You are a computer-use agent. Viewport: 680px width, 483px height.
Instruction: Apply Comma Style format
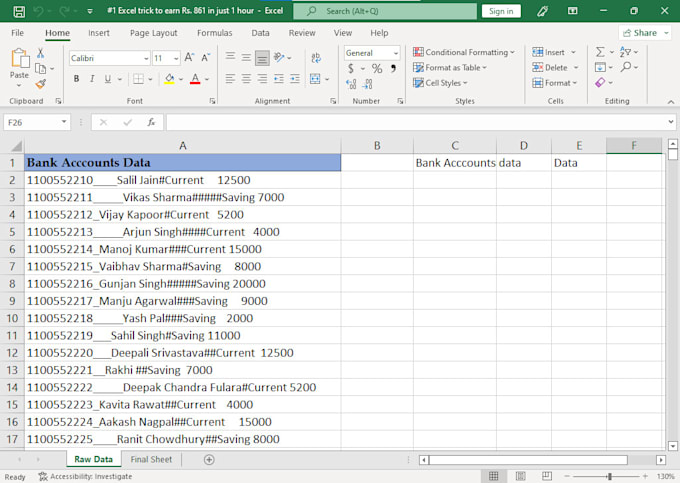(393, 69)
